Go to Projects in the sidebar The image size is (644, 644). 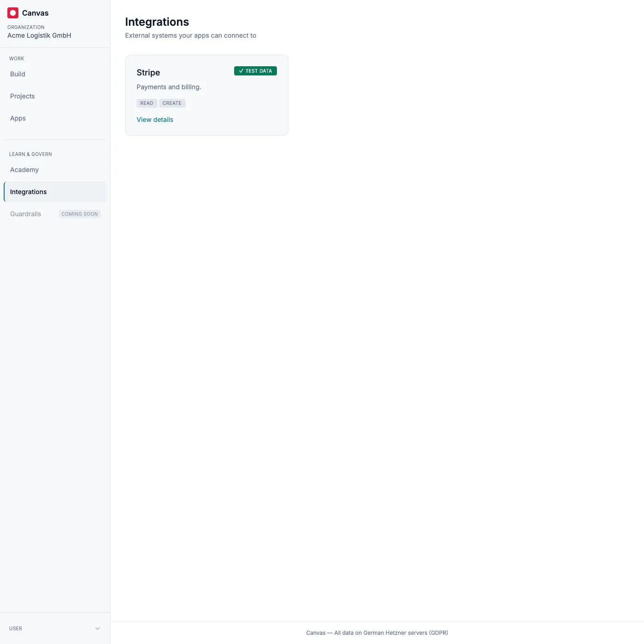55,96
